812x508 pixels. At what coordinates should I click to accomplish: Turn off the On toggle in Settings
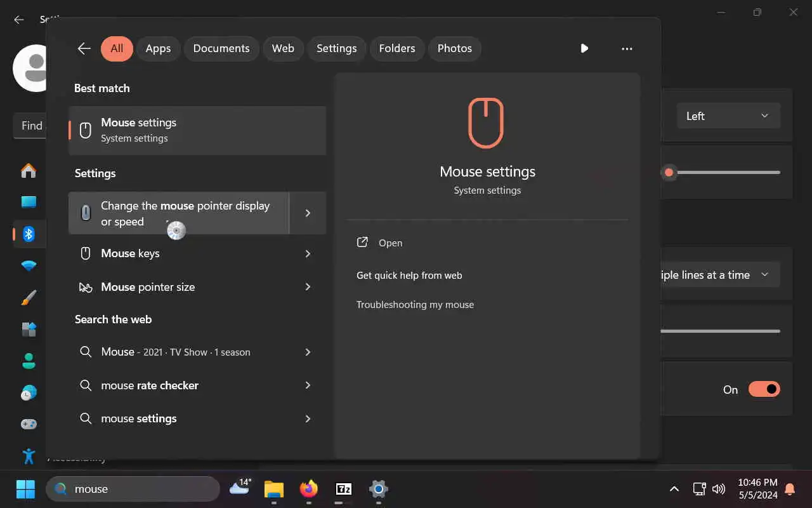tap(764, 389)
